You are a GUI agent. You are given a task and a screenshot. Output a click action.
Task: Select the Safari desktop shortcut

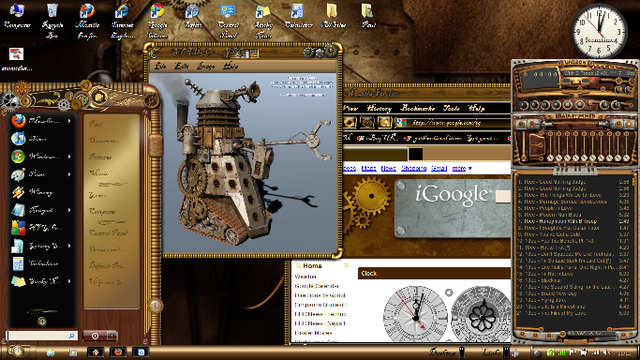(x=193, y=16)
